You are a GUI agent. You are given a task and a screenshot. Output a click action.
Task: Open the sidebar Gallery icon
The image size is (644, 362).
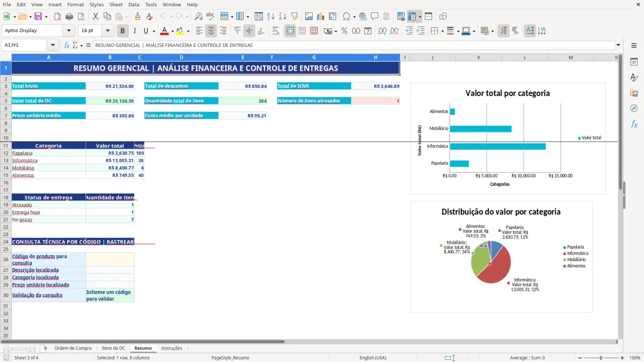[634, 93]
